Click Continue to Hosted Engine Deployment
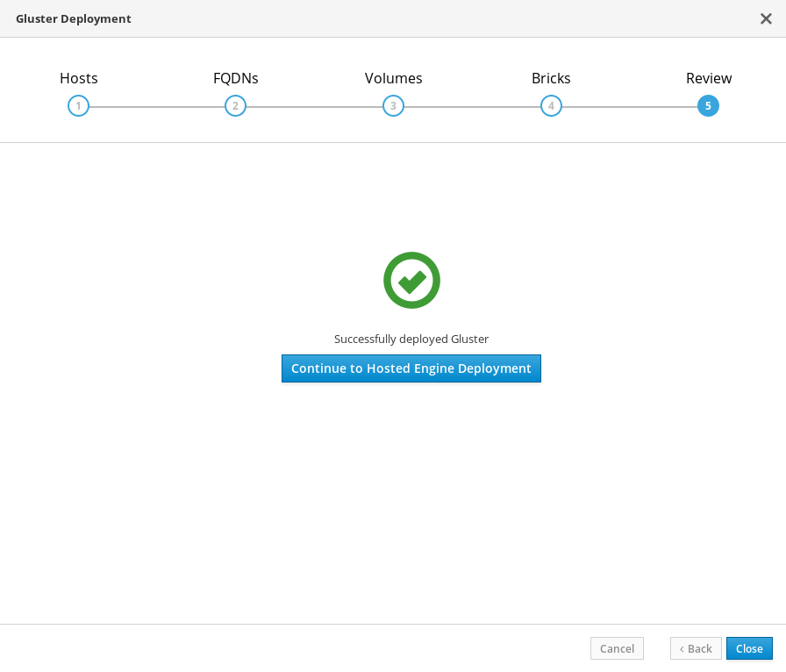The image size is (786, 672). click(411, 368)
